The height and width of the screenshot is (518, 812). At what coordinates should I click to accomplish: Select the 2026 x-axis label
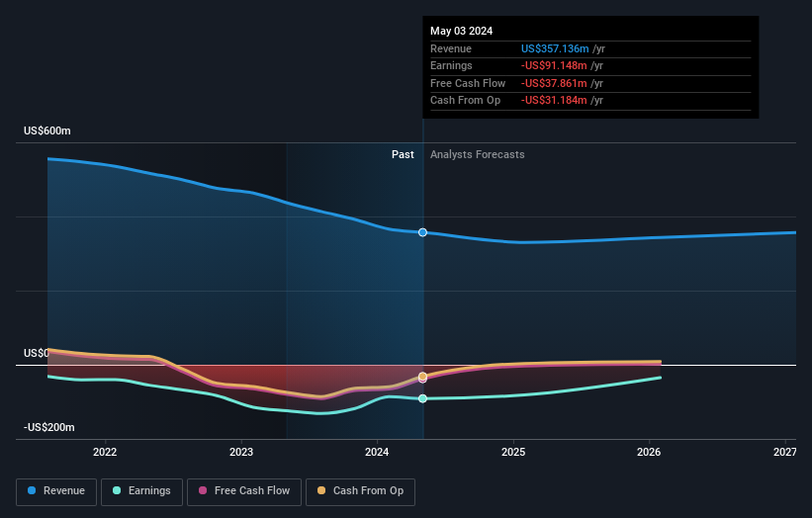(649, 452)
